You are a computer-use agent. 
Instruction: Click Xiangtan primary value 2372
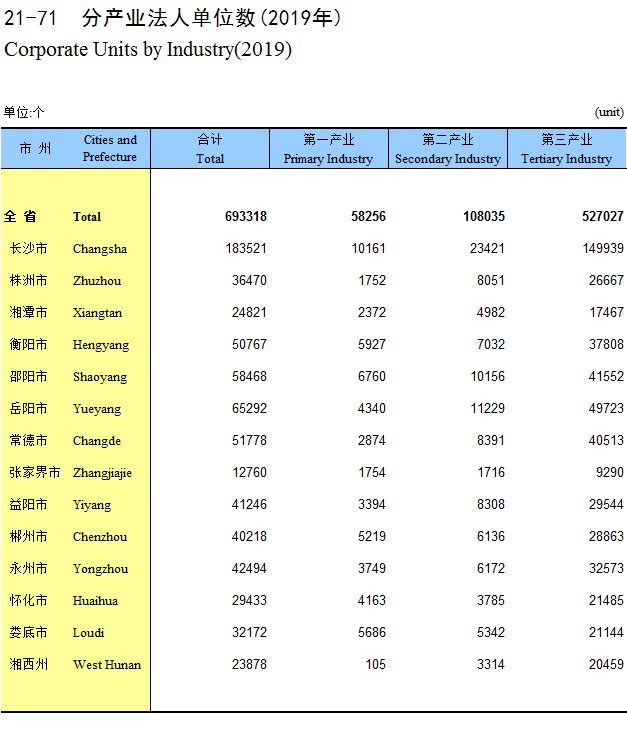371,313
